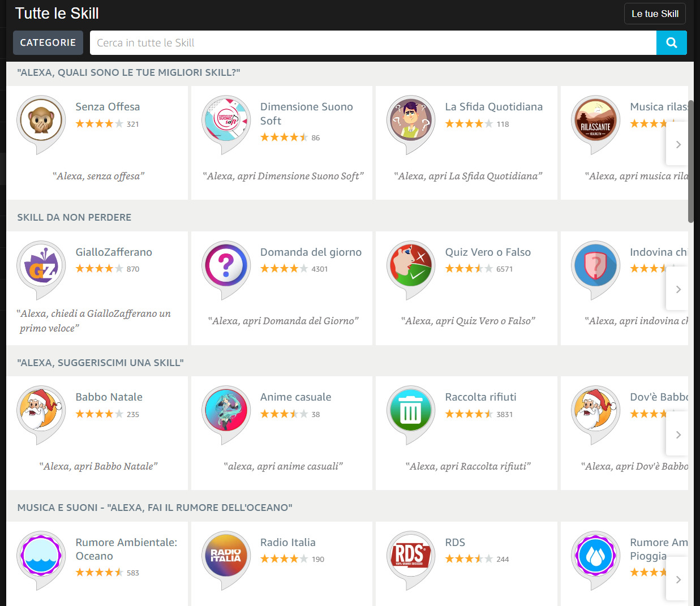The height and width of the screenshot is (606, 700).
Task: Open the Anime casuale skill icon
Action: (x=226, y=414)
